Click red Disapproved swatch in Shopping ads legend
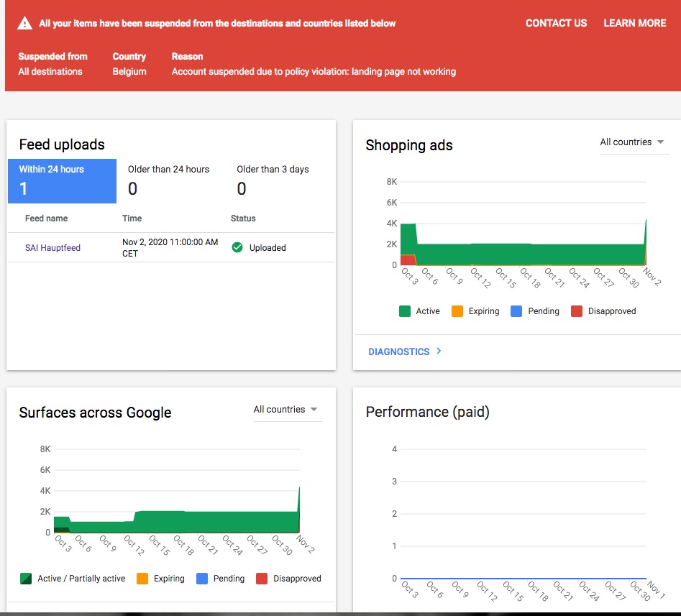Image resolution: width=681 pixels, height=616 pixels. pyautogui.click(x=577, y=311)
